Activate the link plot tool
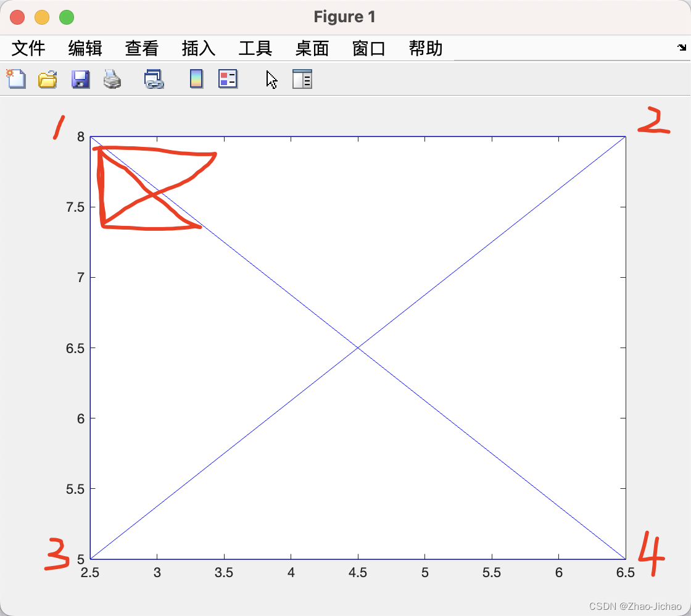Screen dimensions: 691x616 [154, 79]
